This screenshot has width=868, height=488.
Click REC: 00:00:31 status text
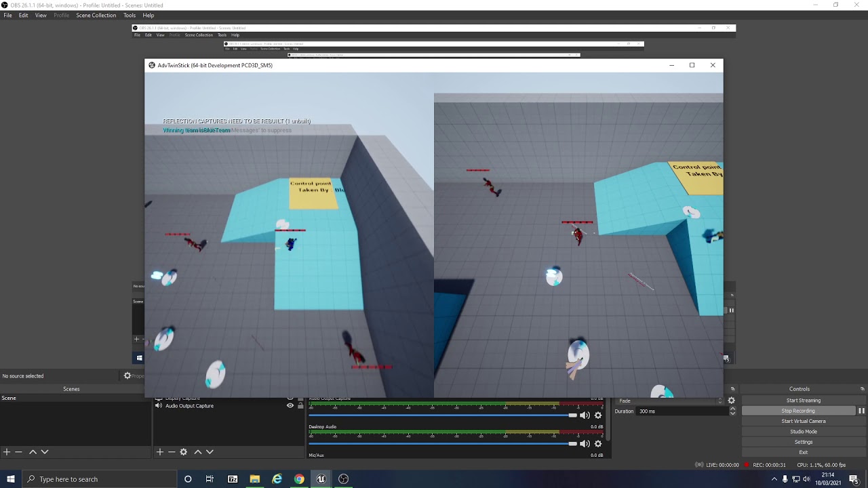point(769,465)
